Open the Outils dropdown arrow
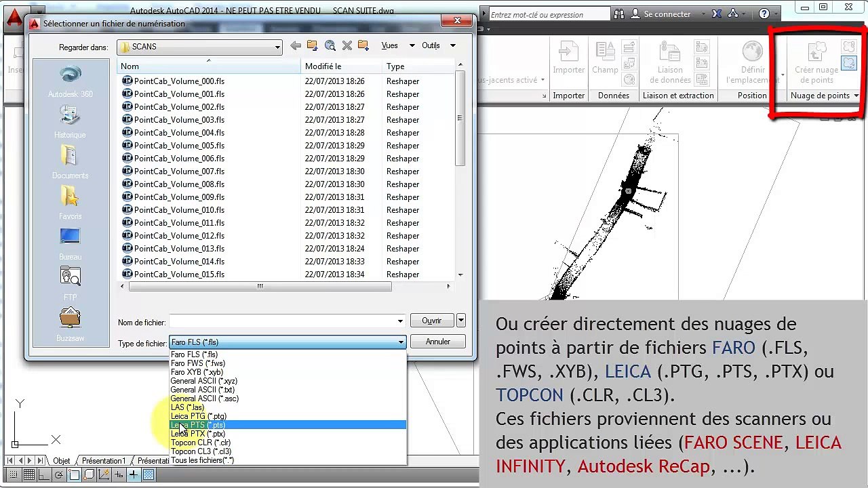The image size is (868, 488). point(452,45)
